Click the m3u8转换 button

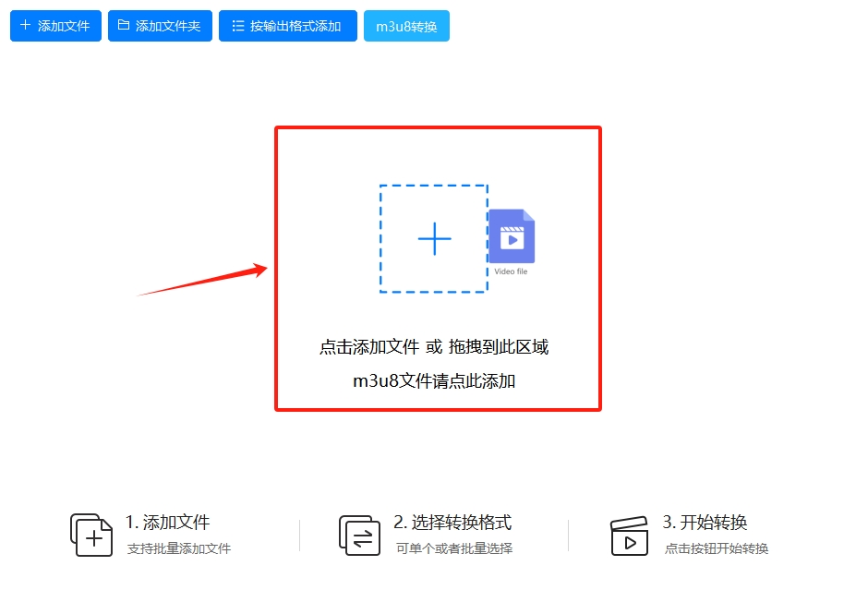tap(406, 26)
